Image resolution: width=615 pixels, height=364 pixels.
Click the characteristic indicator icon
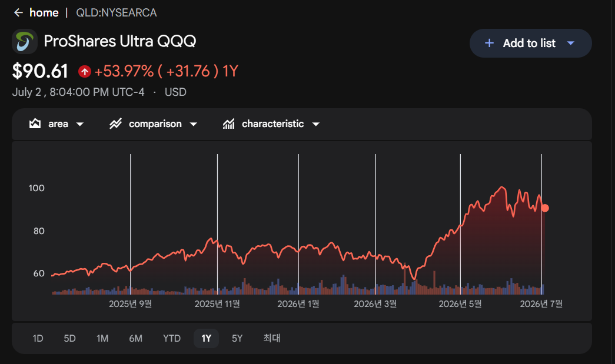229,124
